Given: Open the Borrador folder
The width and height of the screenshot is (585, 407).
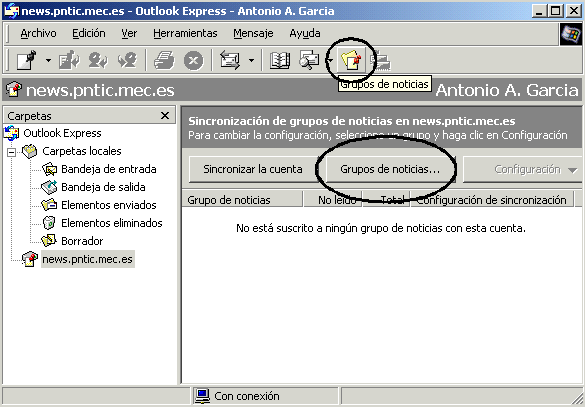Looking at the screenshot, I should [82, 241].
